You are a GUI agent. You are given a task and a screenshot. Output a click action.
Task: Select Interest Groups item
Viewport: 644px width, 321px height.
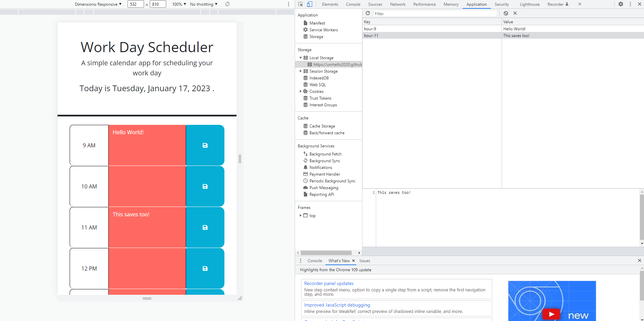pyautogui.click(x=323, y=105)
